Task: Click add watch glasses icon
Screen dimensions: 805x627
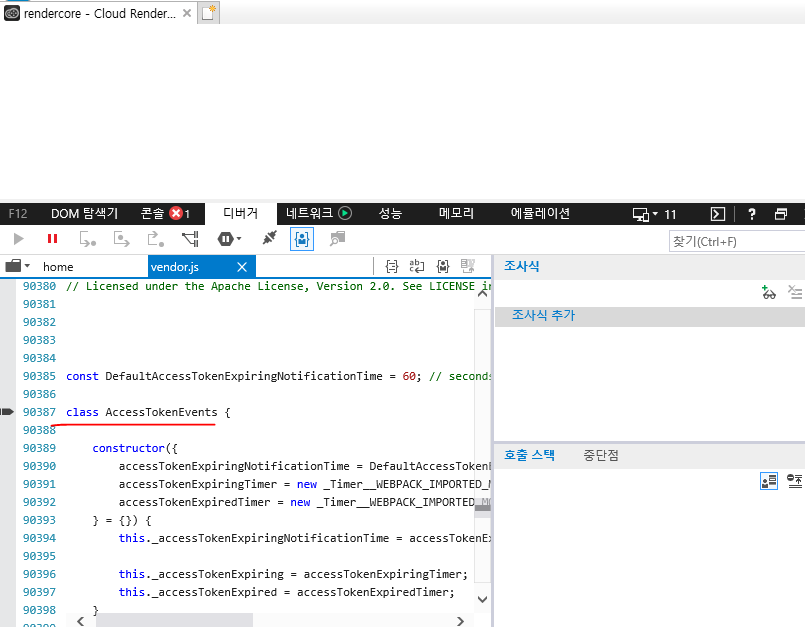Action: coord(768,292)
